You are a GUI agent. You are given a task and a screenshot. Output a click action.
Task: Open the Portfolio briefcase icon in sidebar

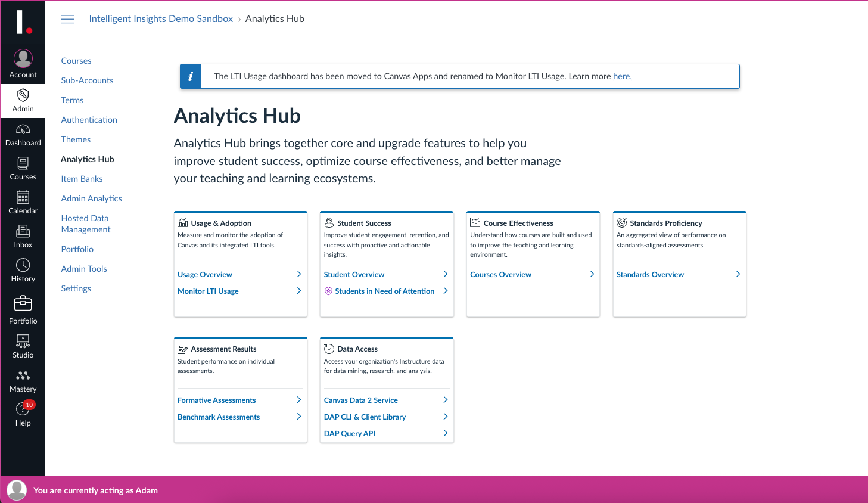point(23,303)
